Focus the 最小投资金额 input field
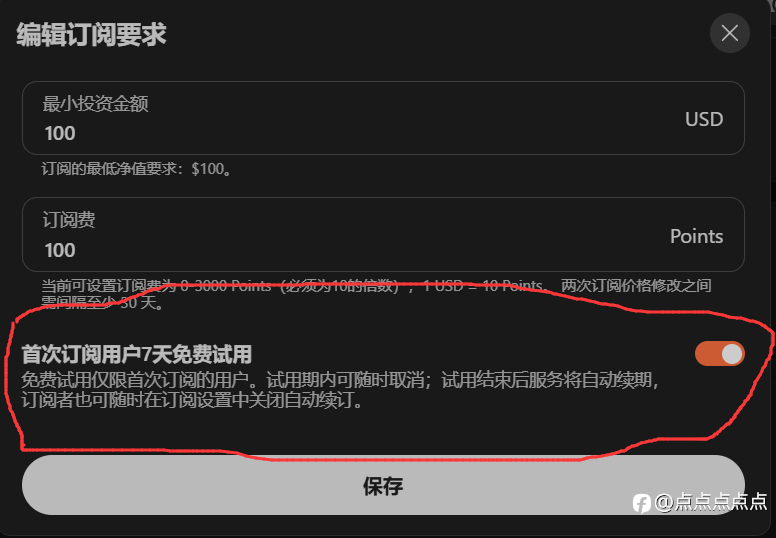This screenshot has height=538, width=776. 383,118
